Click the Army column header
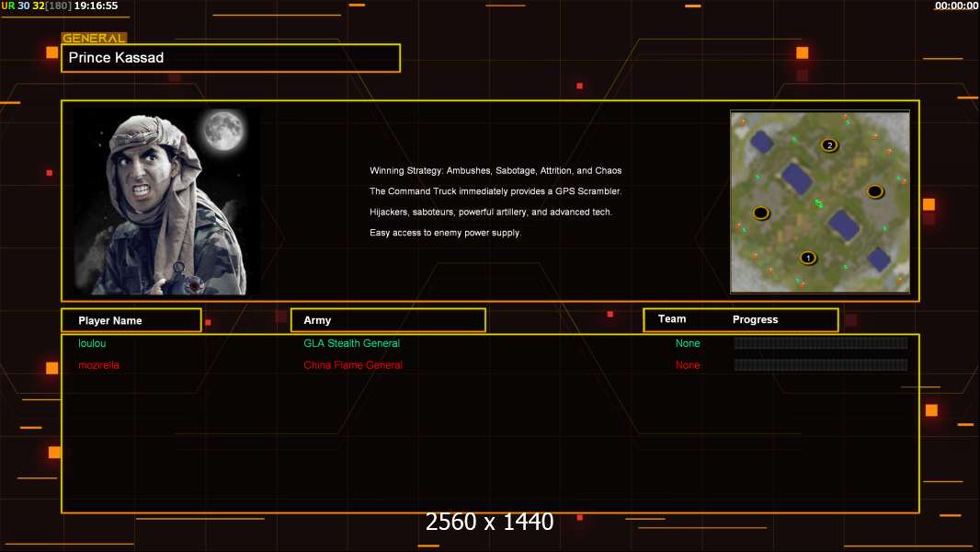The height and width of the screenshot is (552, 980). pos(388,320)
